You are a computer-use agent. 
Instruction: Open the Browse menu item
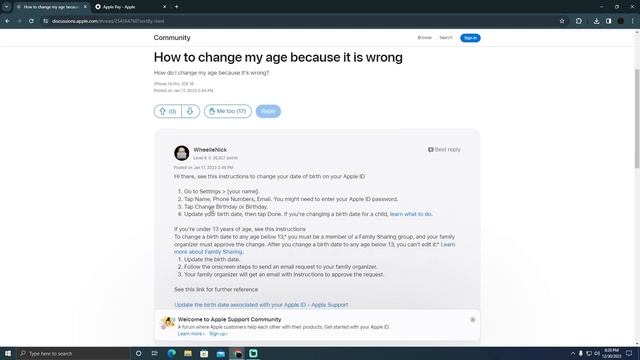click(x=424, y=38)
